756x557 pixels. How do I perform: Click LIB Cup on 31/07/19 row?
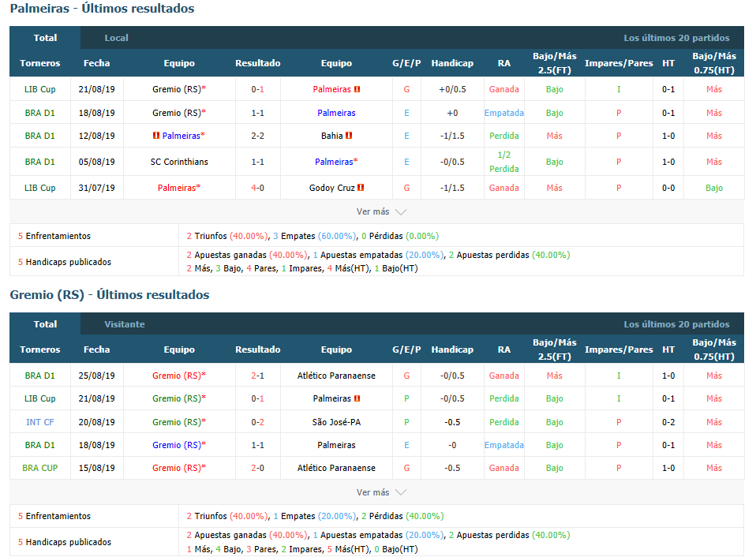click(40, 188)
